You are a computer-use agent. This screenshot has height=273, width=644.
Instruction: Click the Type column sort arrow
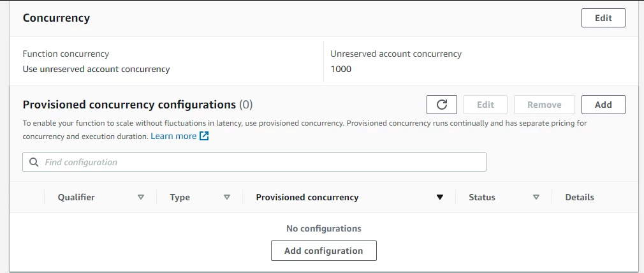point(227,197)
